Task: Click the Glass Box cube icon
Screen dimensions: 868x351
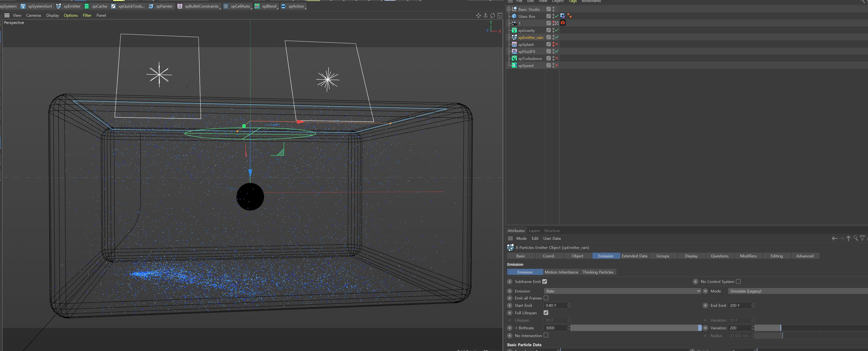Action: (x=514, y=16)
